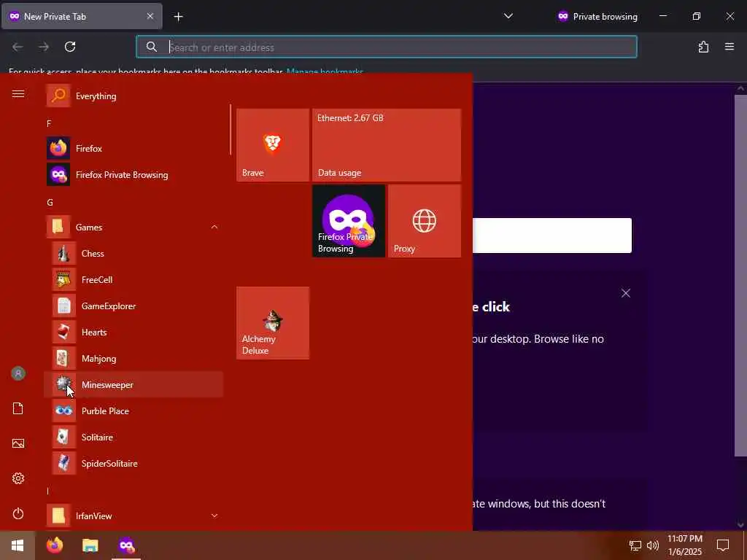Click the white search box on page
The image size is (747, 560).
552,236
